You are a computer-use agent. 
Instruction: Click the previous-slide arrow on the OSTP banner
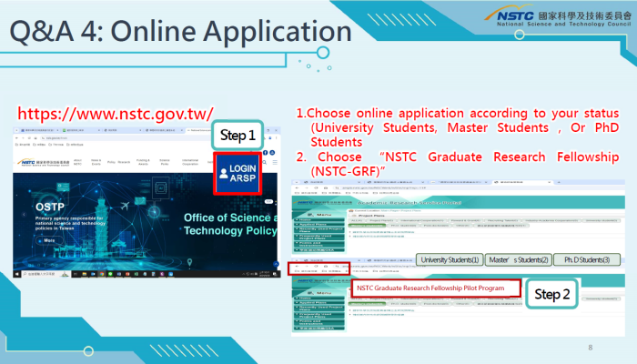(x=24, y=214)
